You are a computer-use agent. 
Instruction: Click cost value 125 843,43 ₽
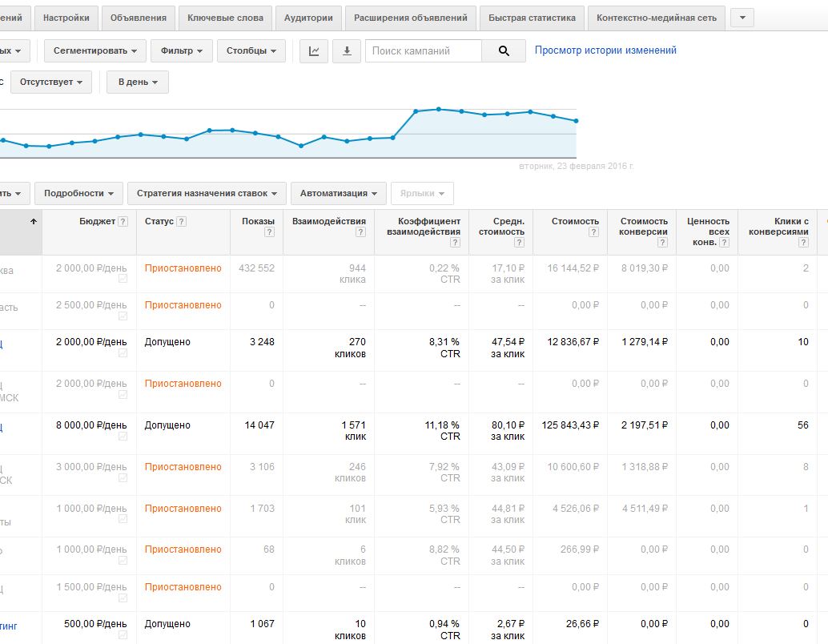click(x=570, y=425)
